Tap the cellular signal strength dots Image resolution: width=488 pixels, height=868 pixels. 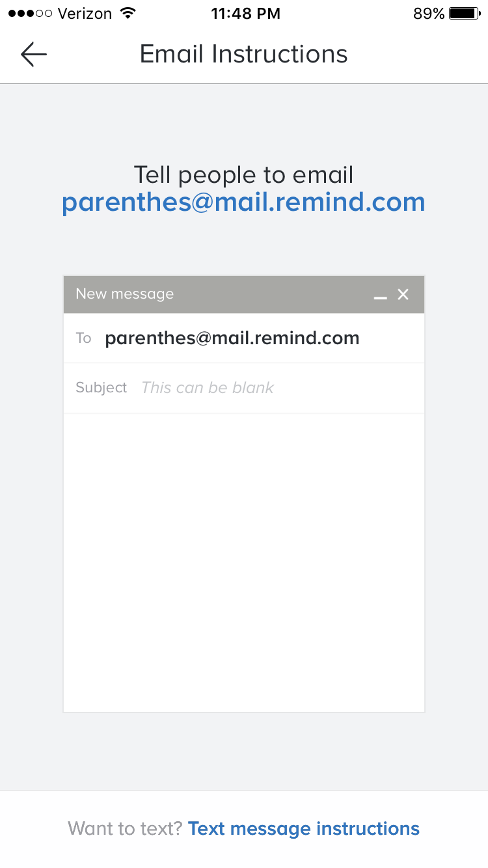tap(30, 14)
